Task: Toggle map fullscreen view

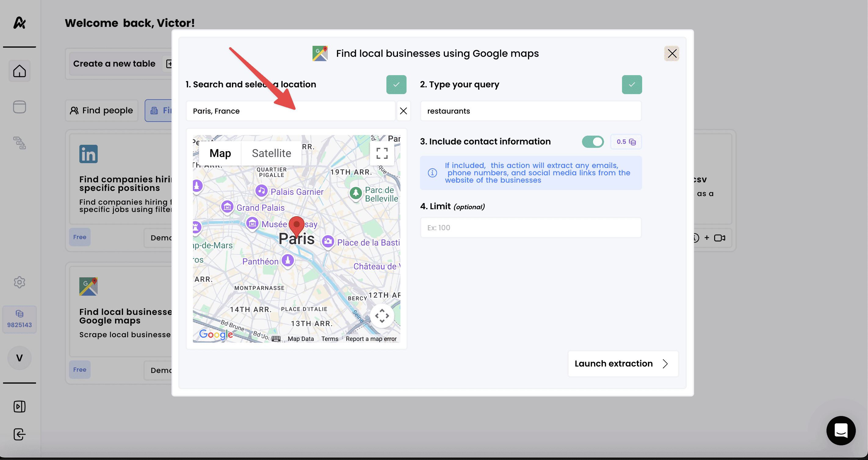Action: (x=382, y=153)
